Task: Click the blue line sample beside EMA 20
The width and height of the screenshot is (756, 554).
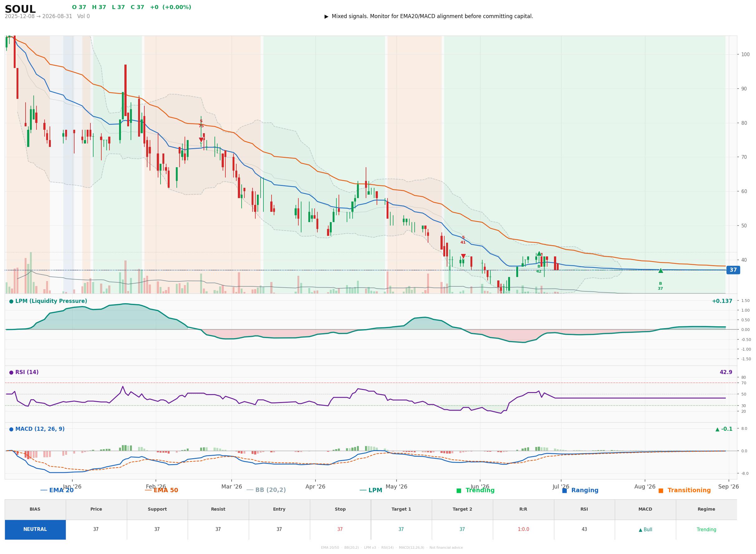Action: pyautogui.click(x=44, y=490)
